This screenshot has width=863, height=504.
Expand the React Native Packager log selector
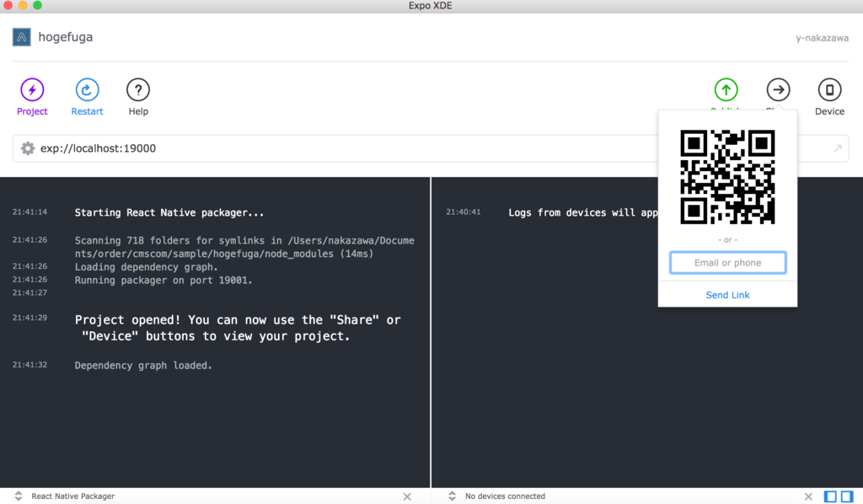pyautogui.click(x=19, y=496)
